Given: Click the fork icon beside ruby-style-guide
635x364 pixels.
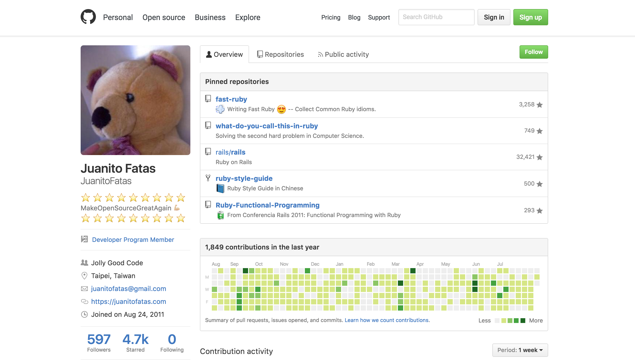Looking at the screenshot, I should point(208,178).
